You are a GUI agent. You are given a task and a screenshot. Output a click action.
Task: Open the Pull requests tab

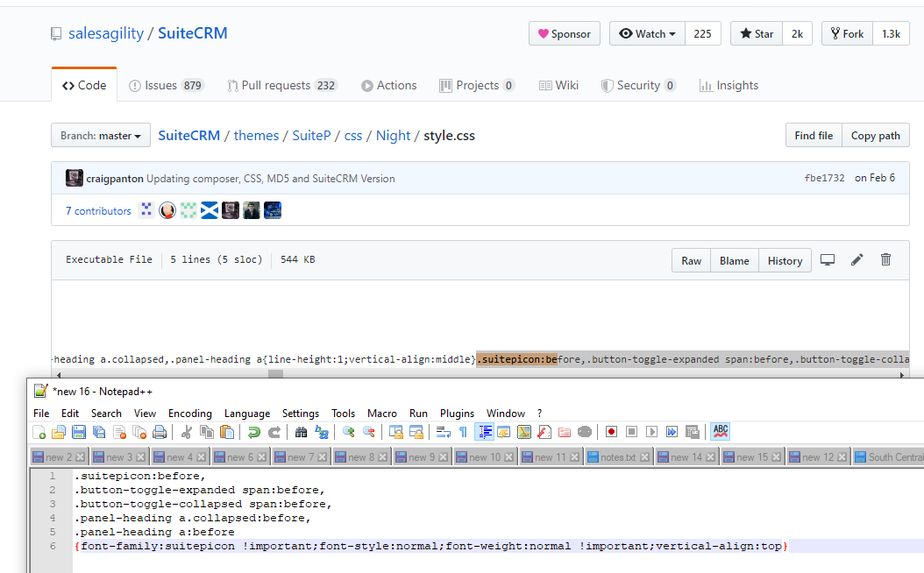coord(282,85)
